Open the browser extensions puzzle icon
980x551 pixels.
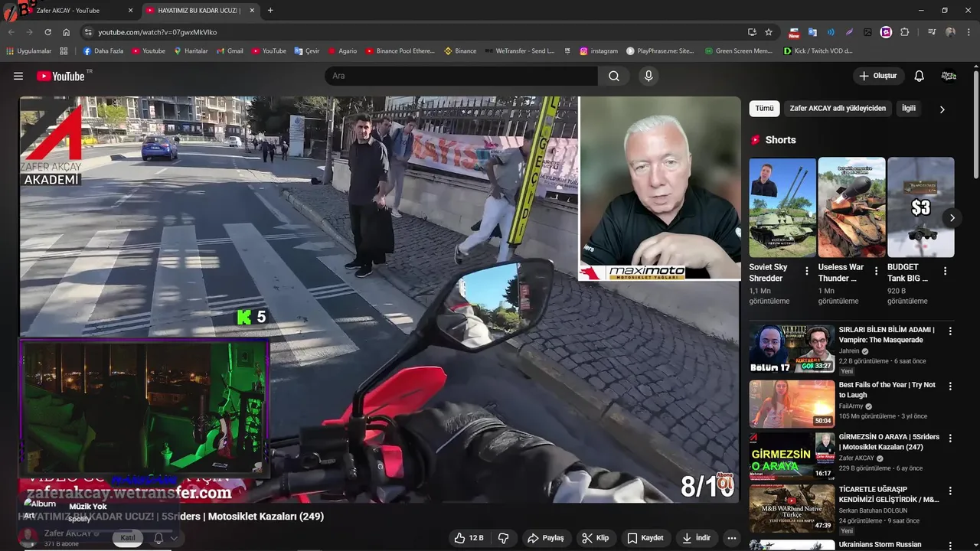point(904,32)
